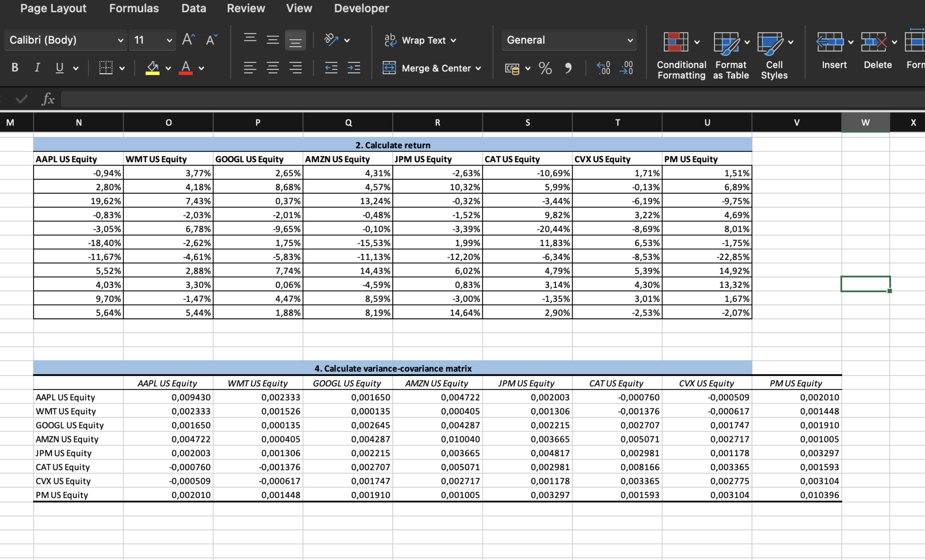Open Format as Table
The height and width of the screenshot is (560, 925).
731,55
